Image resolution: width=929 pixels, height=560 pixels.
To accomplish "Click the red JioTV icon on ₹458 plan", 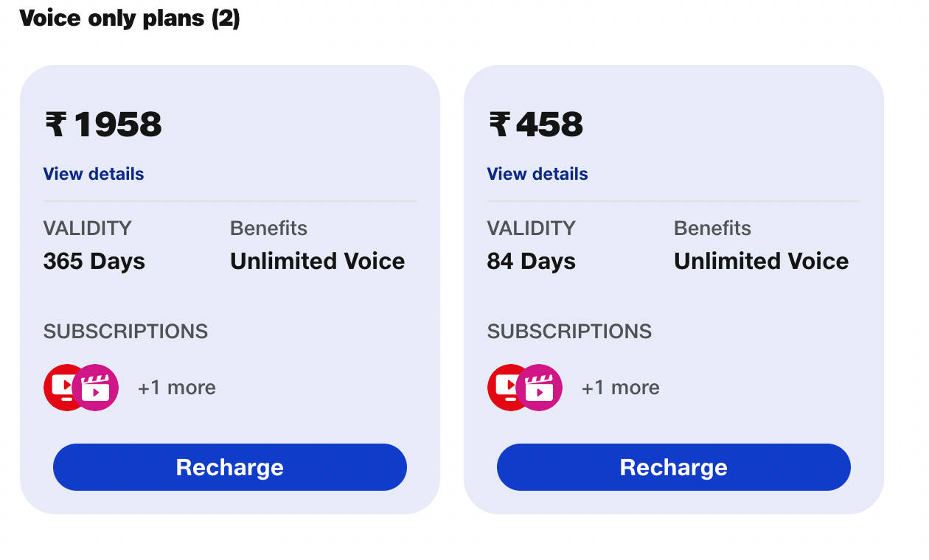I will [x=503, y=388].
